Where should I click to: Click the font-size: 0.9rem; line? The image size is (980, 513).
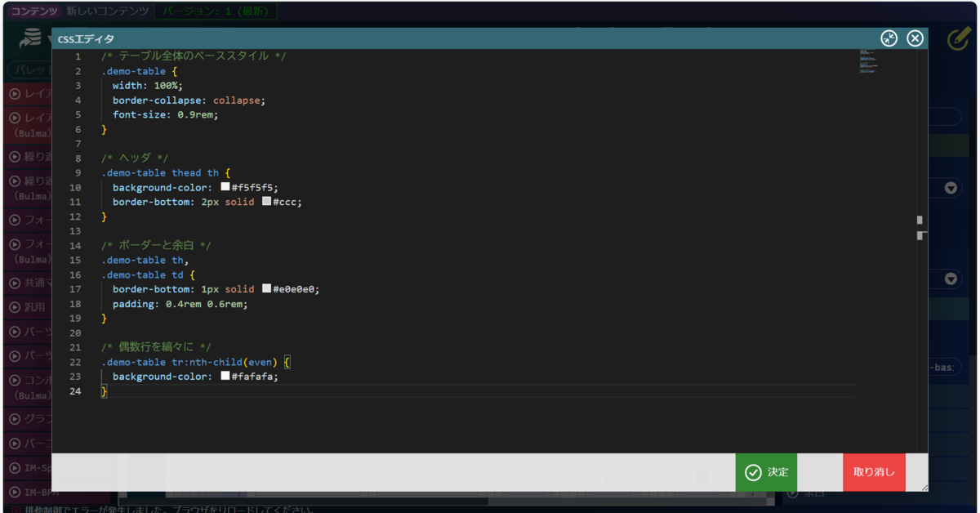(166, 114)
